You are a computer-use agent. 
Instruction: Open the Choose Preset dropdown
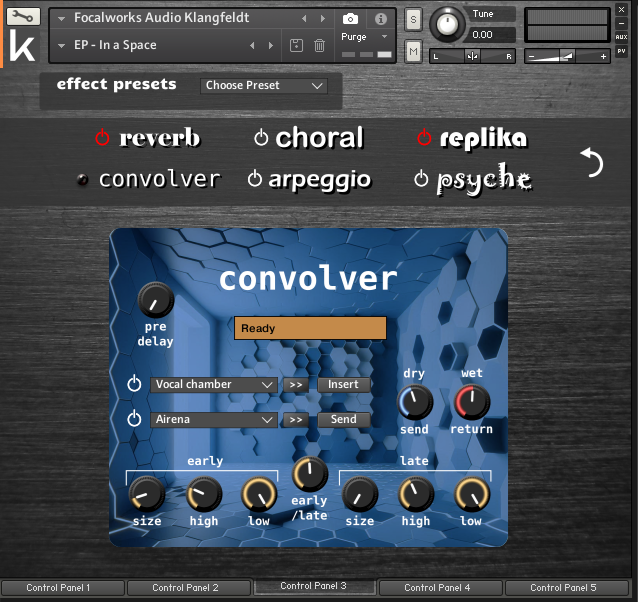pyautogui.click(x=264, y=86)
